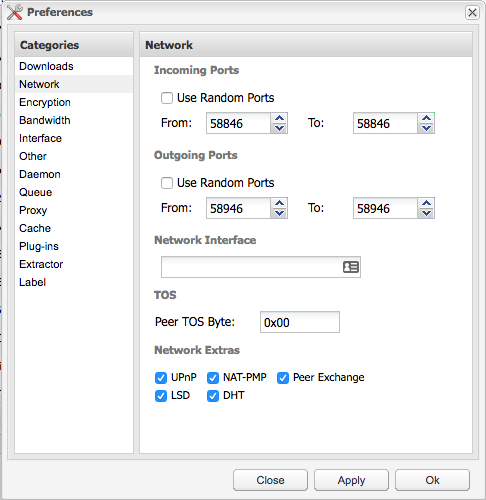Open the Queue category
The image size is (486, 500).
[74, 192]
